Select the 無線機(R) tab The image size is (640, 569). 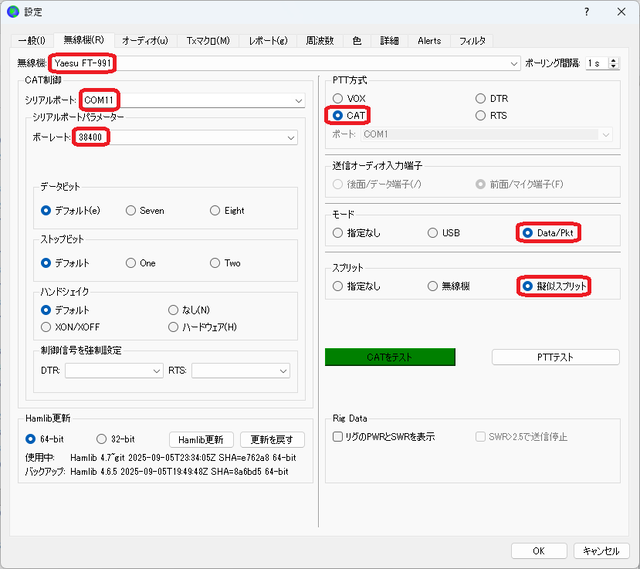pos(84,40)
